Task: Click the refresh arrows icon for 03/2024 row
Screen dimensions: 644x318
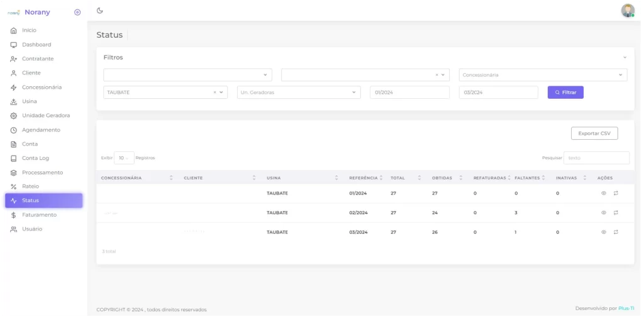Action: (616, 232)
